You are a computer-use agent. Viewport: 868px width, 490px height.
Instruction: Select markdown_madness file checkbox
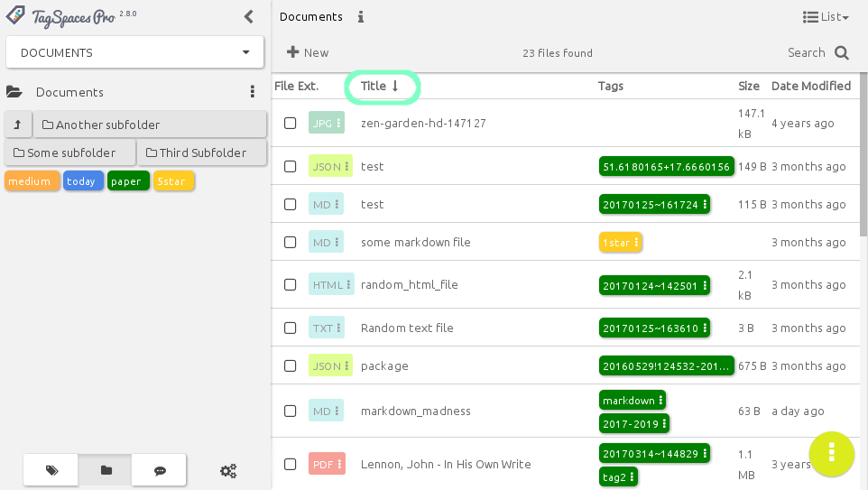290,411
